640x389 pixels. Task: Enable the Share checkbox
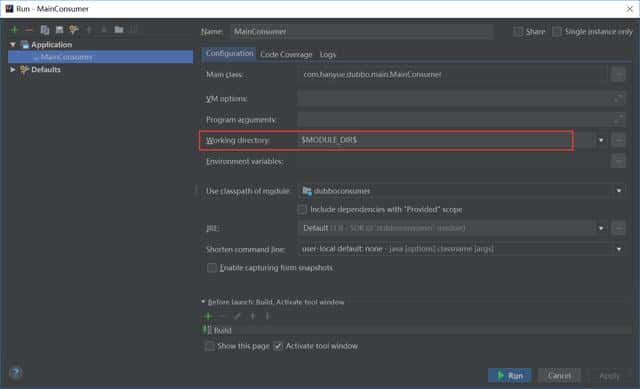[x=518, y=32]
